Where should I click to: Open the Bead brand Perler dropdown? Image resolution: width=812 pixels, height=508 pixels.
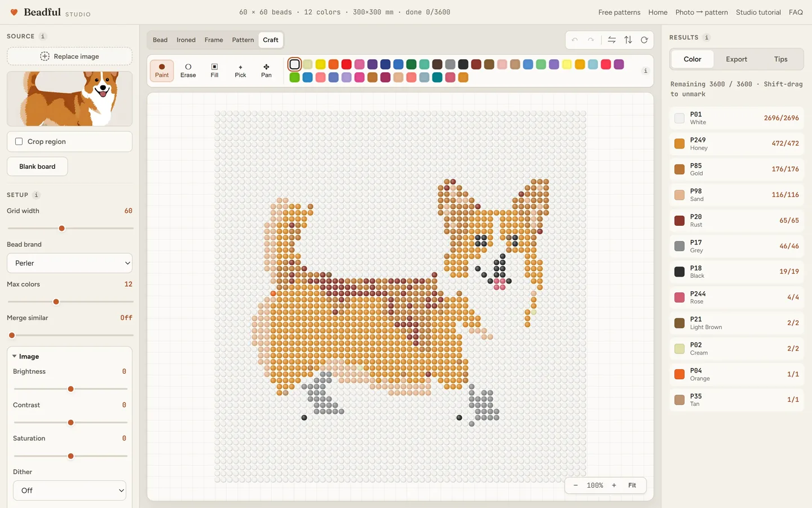69,263
